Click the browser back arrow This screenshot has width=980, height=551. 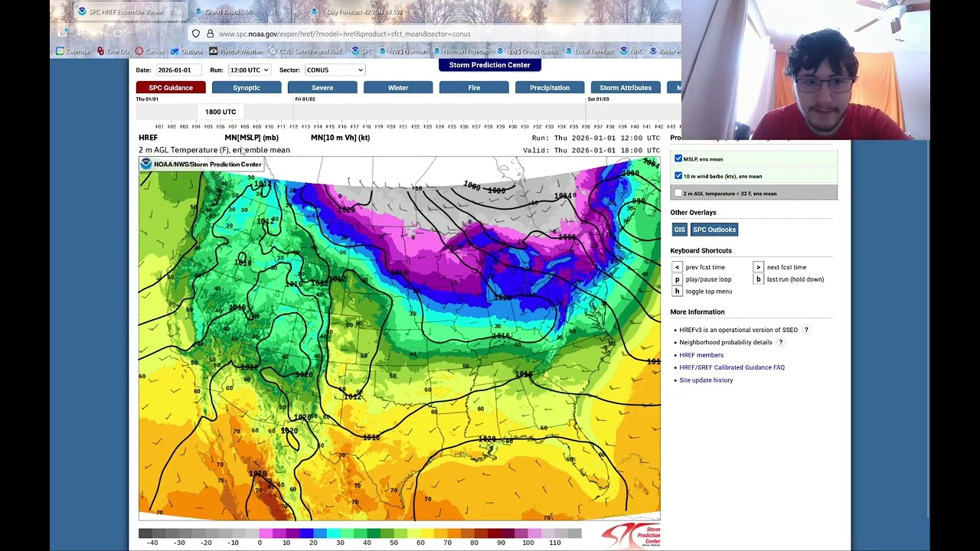tap(80, 34)
